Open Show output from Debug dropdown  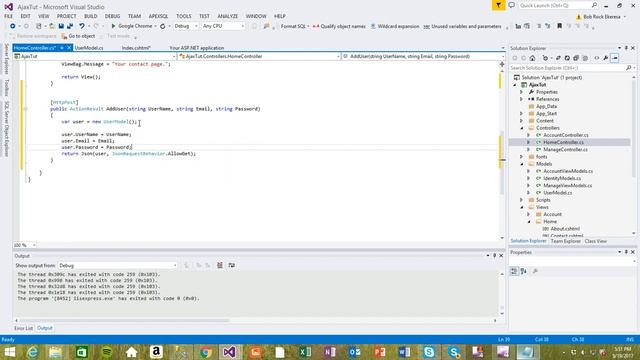point(118,266)
